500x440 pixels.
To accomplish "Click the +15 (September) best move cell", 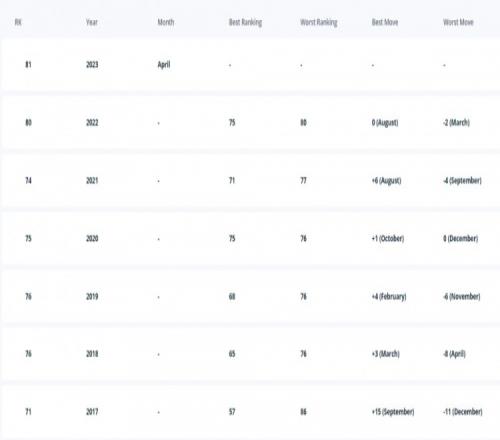I will pyautogui.click(x=393, y=412).
